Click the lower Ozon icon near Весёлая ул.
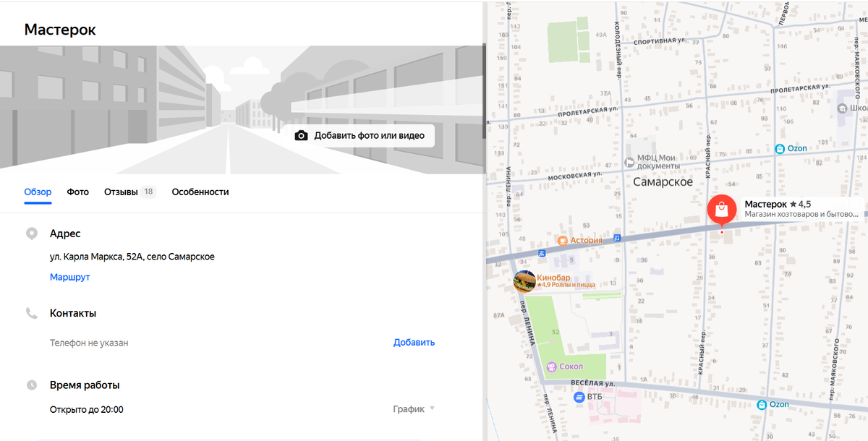The image size is (868, 441). 761,405
